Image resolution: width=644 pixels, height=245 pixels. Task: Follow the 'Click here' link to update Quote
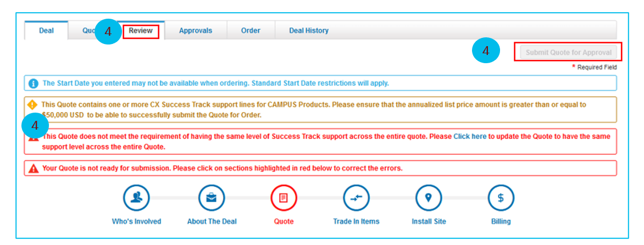tap(470, 137)
